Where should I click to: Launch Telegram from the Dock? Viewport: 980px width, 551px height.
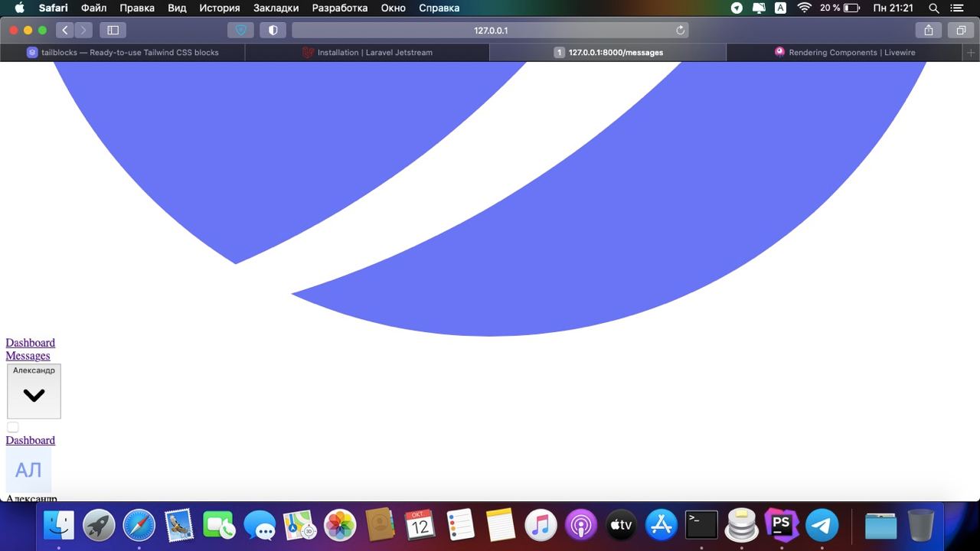pos(822,526)
